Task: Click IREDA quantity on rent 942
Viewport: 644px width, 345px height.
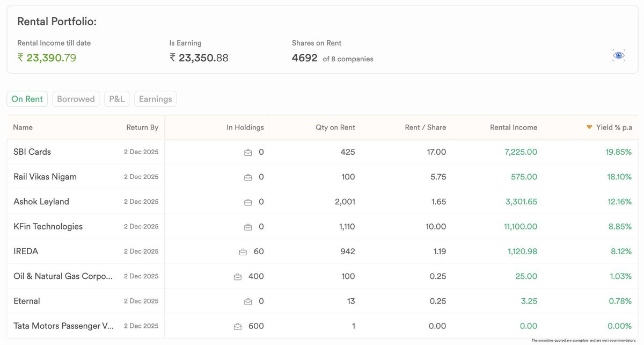Action: [x=348, y=251]
